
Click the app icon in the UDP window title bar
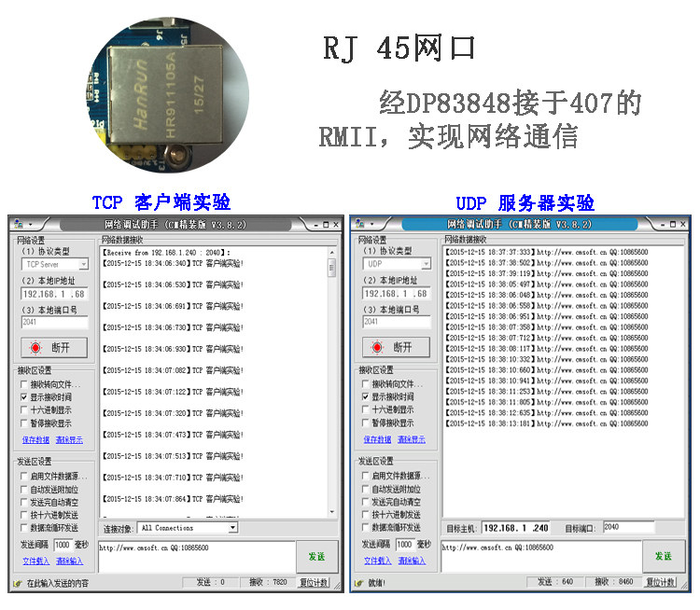(360, 224)
